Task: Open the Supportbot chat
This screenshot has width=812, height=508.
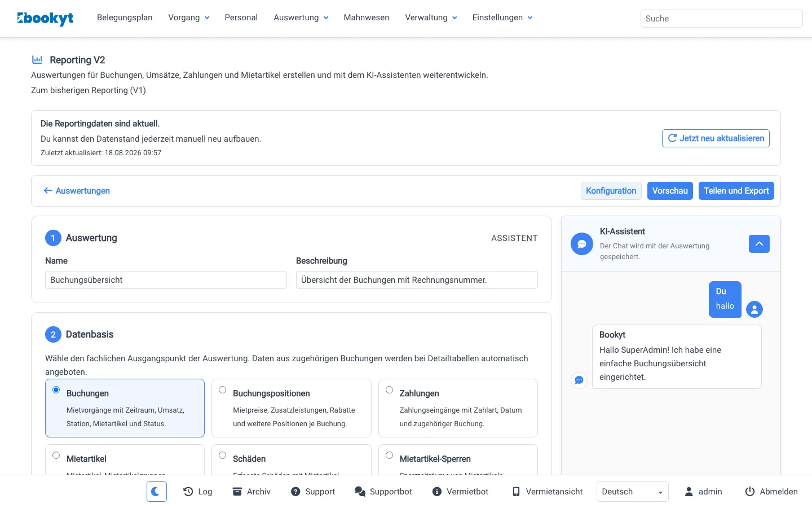Action: [x=383, y=492]
